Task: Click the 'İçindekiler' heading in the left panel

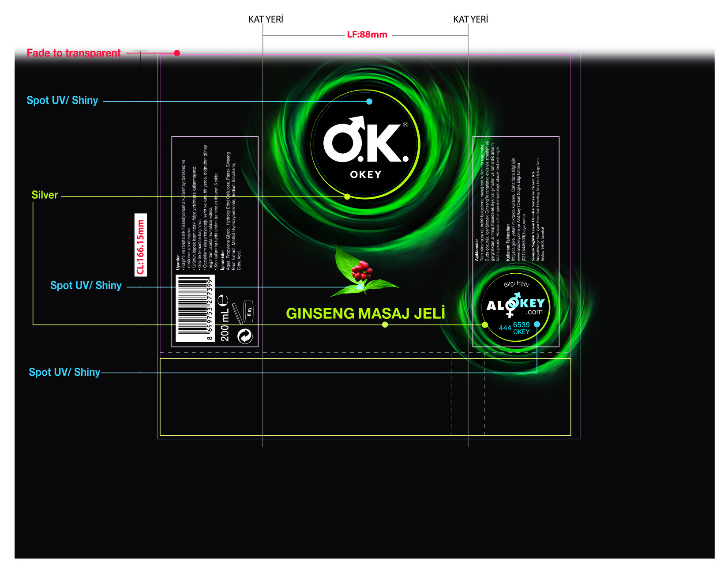Action: tap(223, 260)
